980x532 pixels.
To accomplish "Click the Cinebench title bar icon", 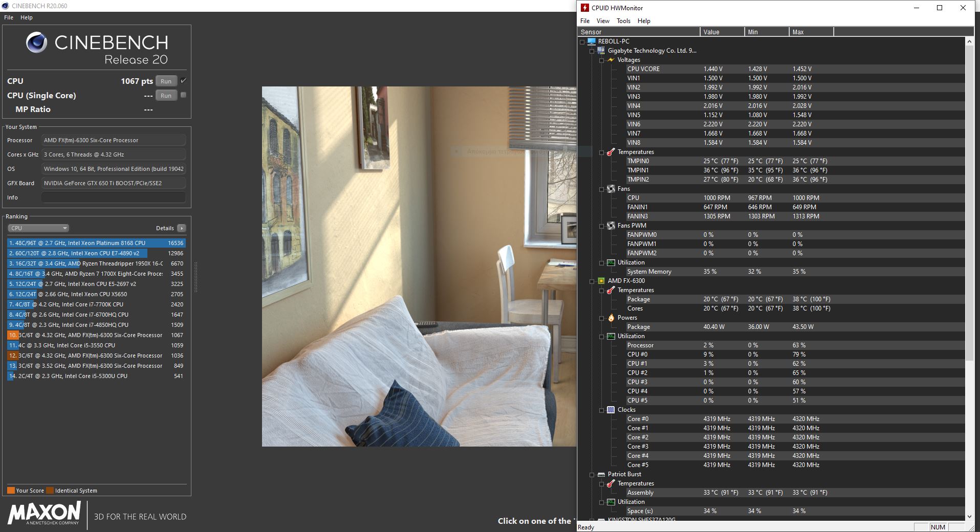I will [x=5, y=6].
